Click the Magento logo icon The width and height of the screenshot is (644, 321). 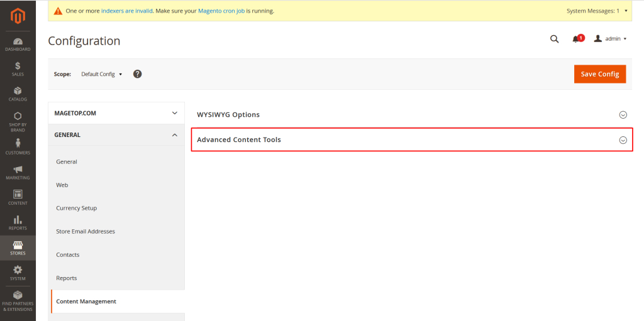click(x=18, y=15)
